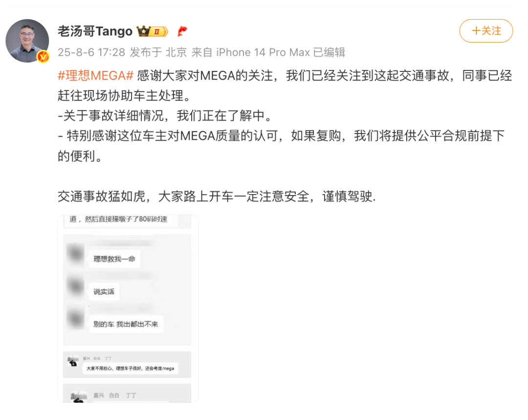Click the blurred avatar beside 别的车 message

click(75, 319)
